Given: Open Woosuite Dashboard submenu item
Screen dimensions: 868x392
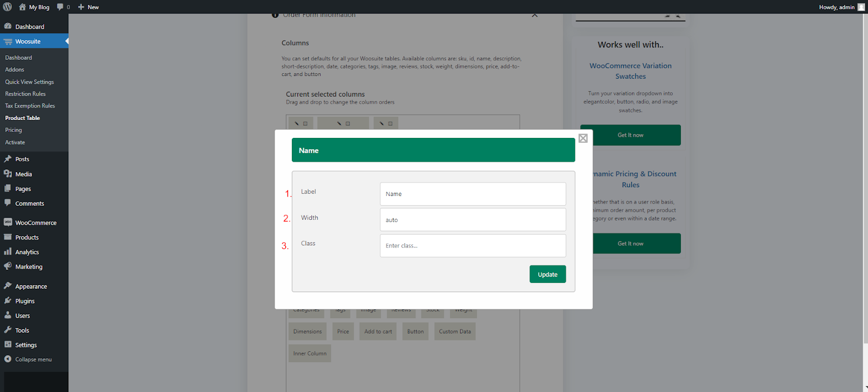Looking at the screenshot, I should (18, 58).
